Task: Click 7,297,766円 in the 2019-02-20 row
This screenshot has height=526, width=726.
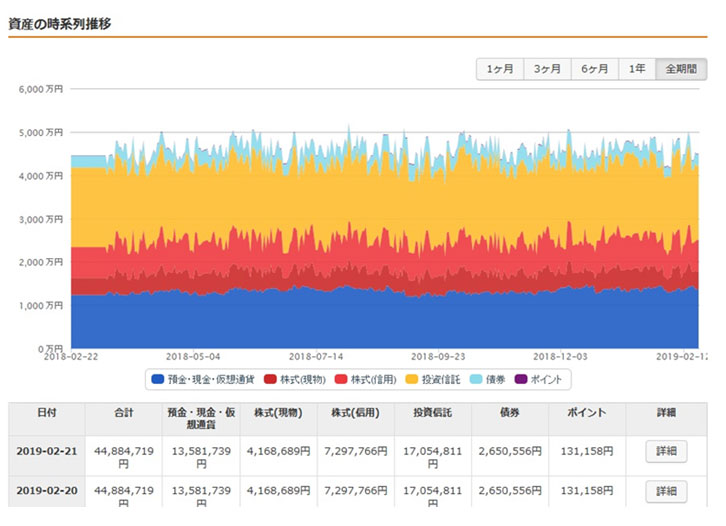Action: (355, 491)
